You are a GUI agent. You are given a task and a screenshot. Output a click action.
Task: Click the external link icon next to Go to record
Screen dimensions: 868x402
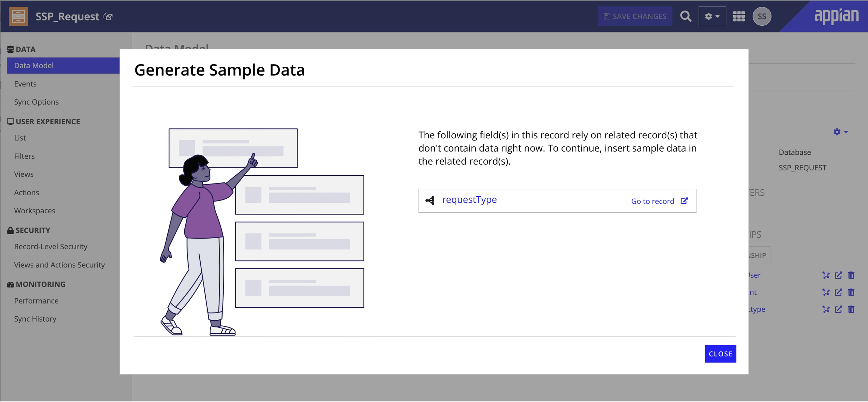pyautogui.click(x=684, y=200)
